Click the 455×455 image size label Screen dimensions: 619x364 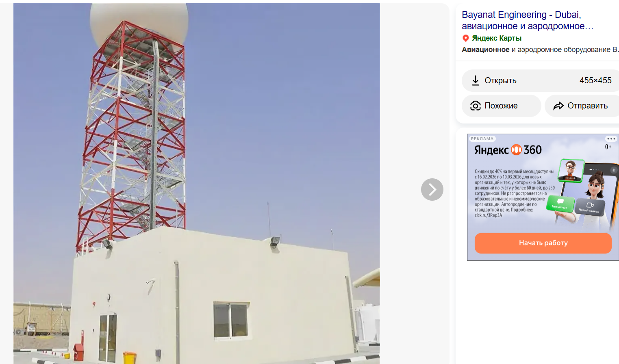[x=595, y=80]
